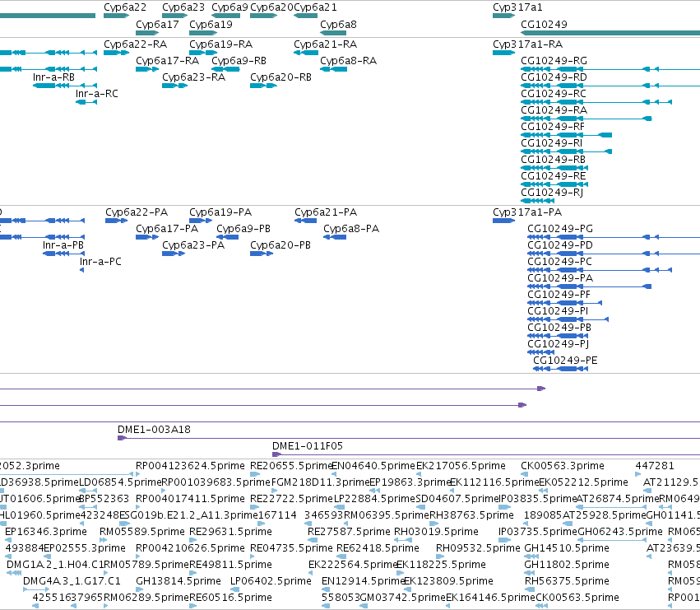
Task: Select EST RH56375.5prime
Action: pyautogui.click(x=529, y=589)
